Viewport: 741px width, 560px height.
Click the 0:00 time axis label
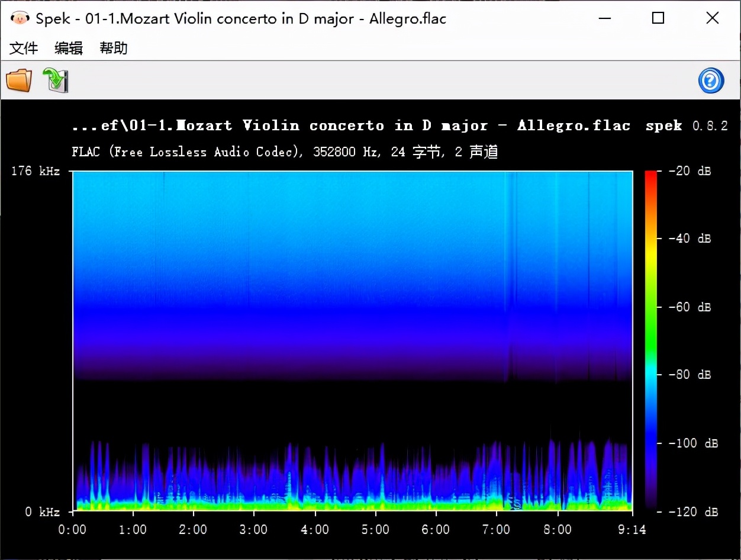pyautogui.click(x=73, y=529)
